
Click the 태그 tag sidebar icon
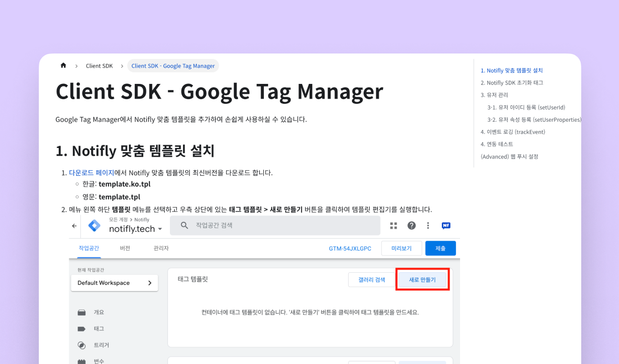click(81, 329)
